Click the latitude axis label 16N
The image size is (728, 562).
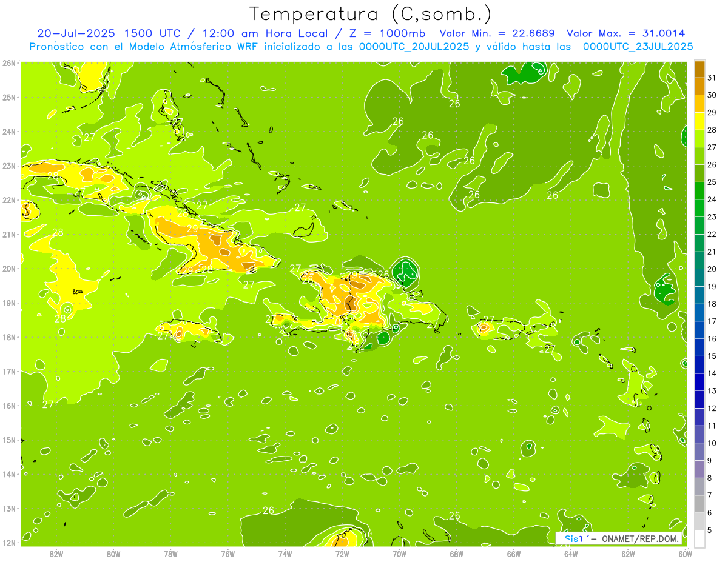click(x=9, y=406)
